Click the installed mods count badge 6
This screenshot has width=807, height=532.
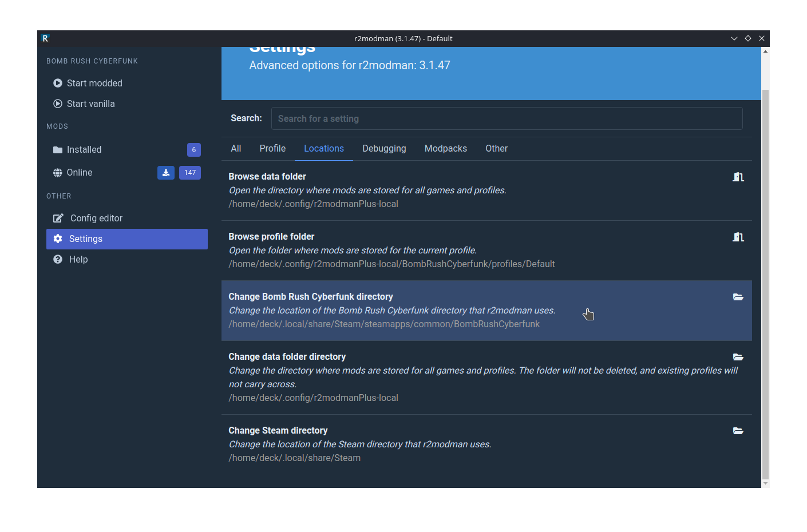pos(194,150)
